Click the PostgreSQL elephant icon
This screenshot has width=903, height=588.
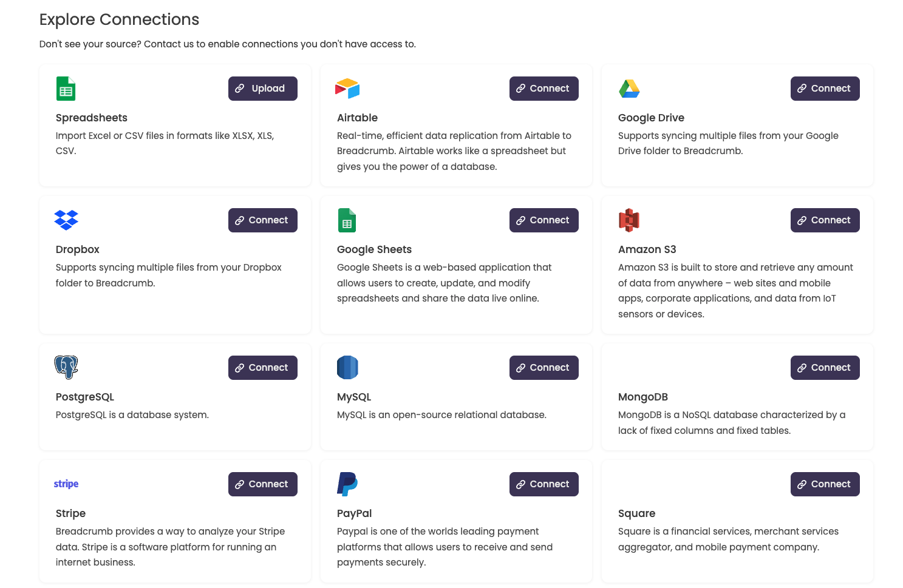click(x=66, y=367)
